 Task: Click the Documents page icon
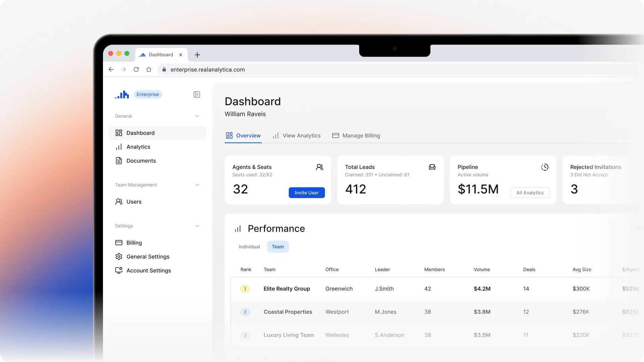pos(119,161)
